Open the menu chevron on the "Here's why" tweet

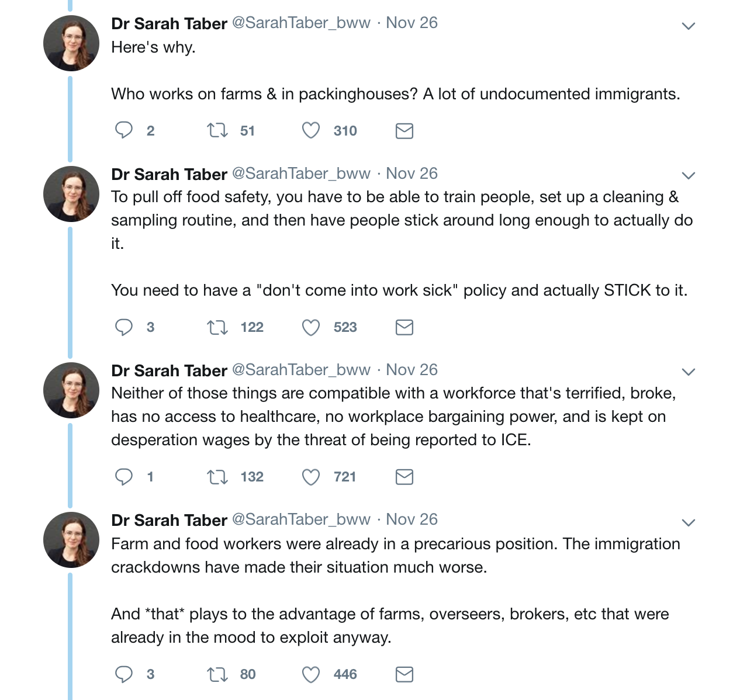tap(689, 26)
